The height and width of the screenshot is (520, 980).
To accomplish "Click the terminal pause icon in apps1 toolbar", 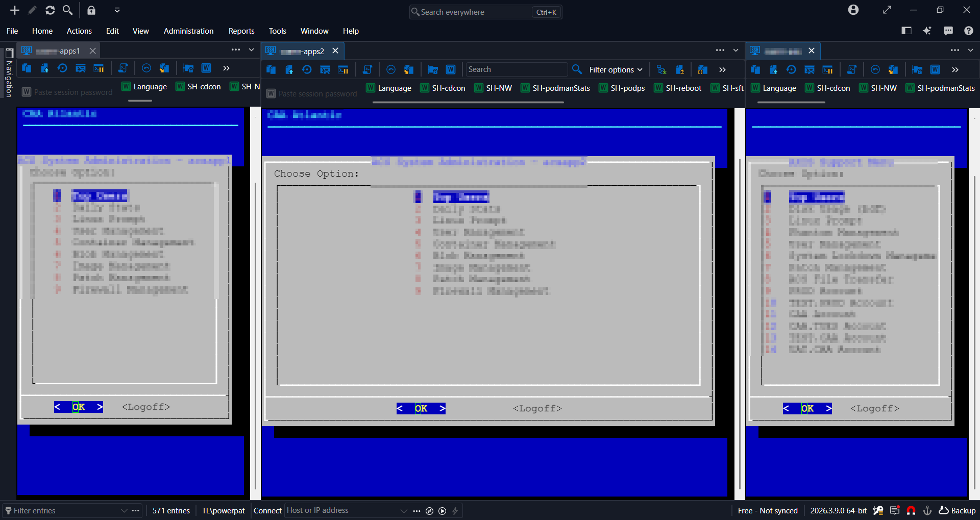I will point(99,68).
